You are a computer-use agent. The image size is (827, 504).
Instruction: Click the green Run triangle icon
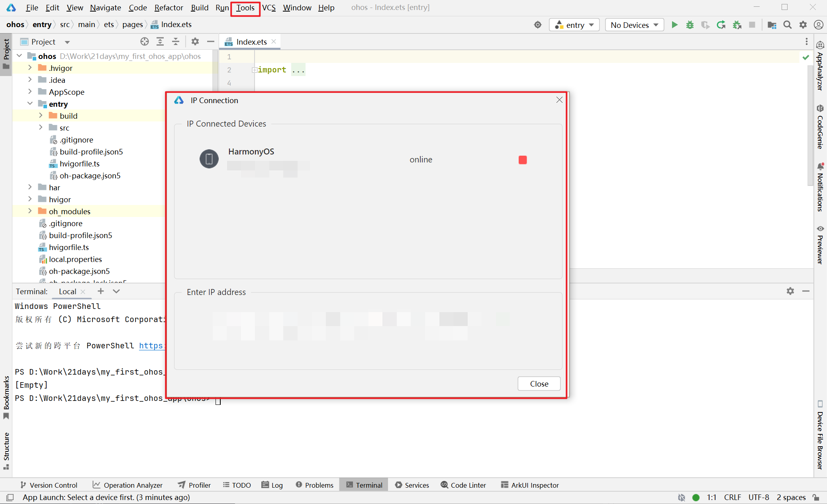[x=674, y=25]
